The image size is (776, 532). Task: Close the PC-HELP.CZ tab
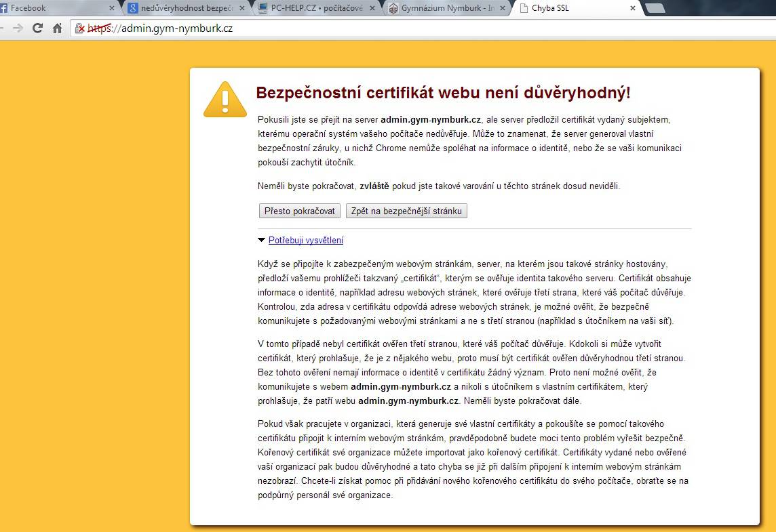coord(372,8)
